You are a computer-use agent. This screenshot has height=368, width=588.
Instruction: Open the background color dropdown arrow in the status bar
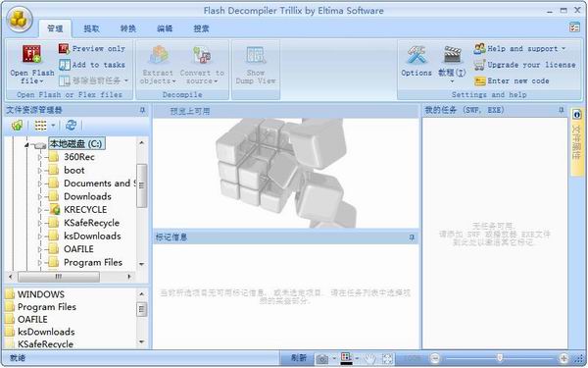point(357,358)
